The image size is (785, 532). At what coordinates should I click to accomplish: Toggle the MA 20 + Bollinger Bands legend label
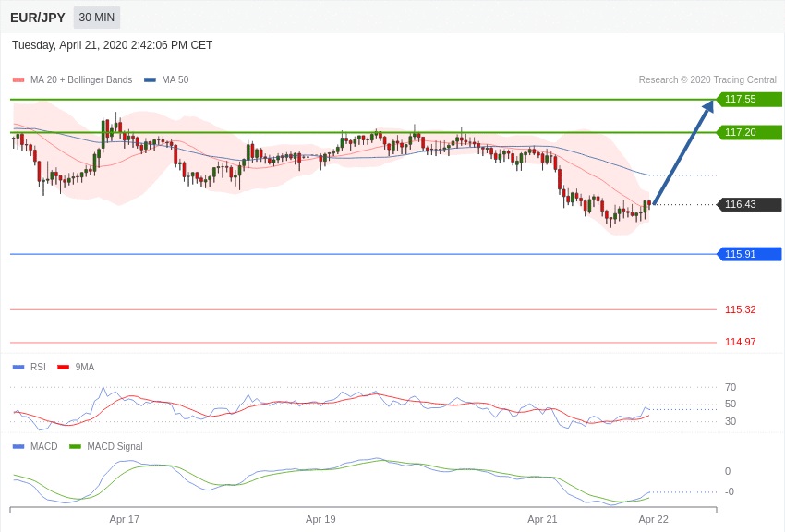coord(81,79)
